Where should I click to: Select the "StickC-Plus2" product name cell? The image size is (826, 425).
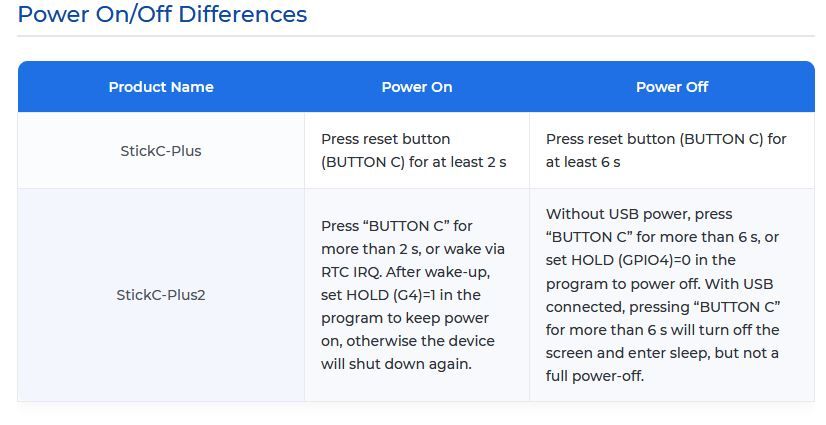161,295
